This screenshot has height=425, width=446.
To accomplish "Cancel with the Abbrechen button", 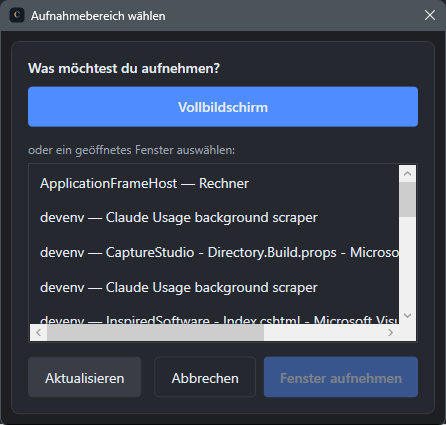I will click(x=205, y=377).
